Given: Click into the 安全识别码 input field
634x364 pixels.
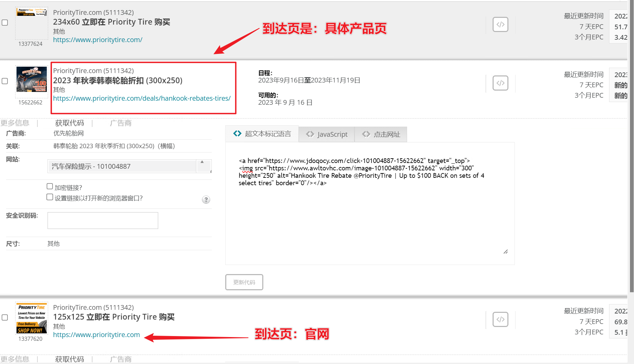Looking at the screenshot, I should (103, 221).
